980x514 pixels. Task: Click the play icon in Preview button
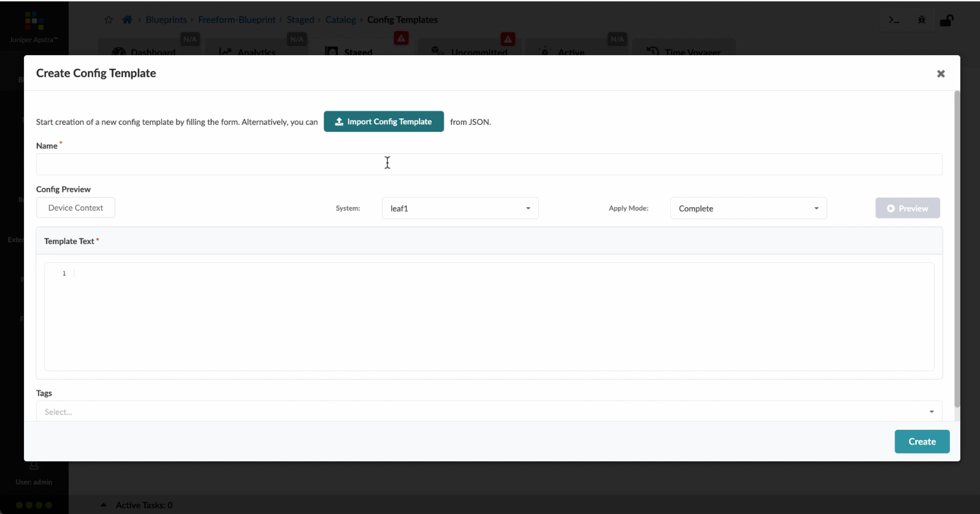(x=891, y=208)
